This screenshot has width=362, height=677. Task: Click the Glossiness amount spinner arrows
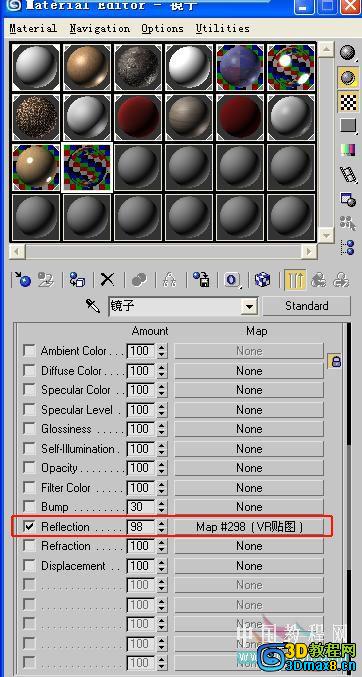[162, 429]
